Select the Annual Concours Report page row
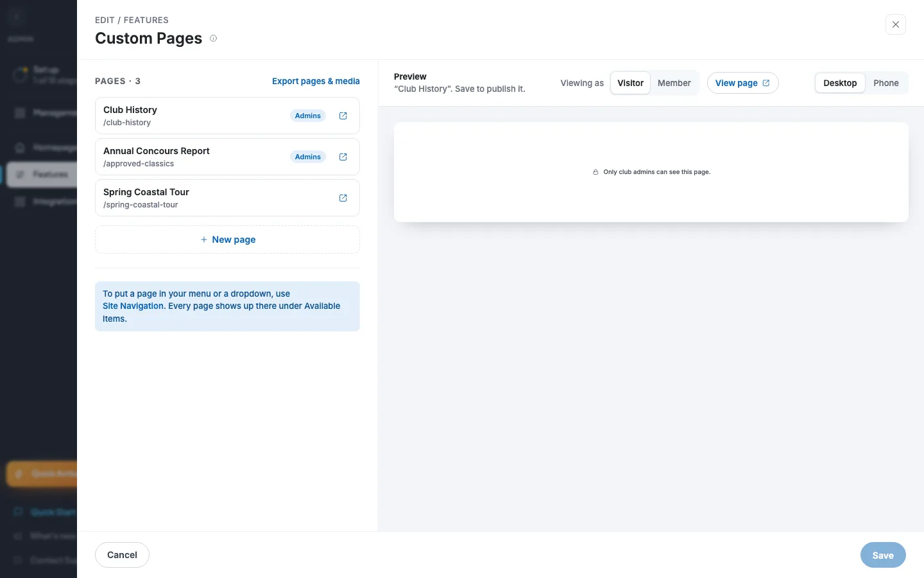This screenshot has width=924, height=578. [x=227, y=157]
